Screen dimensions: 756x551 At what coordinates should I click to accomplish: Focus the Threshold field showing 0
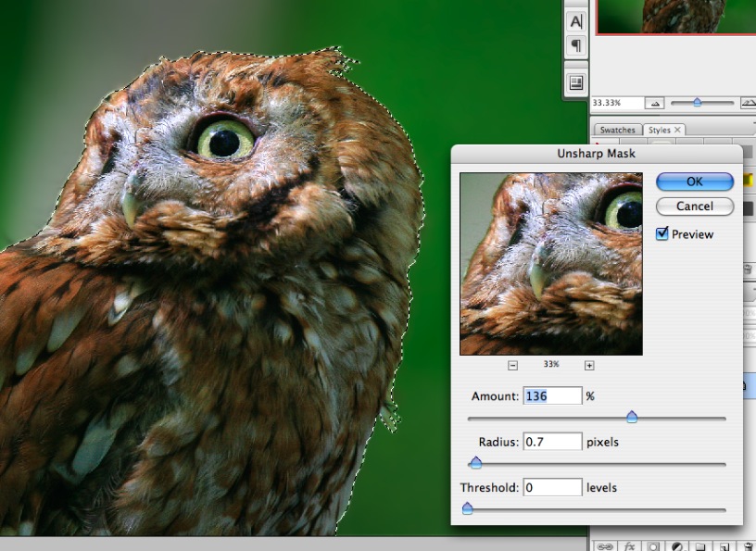click(552, 487)
